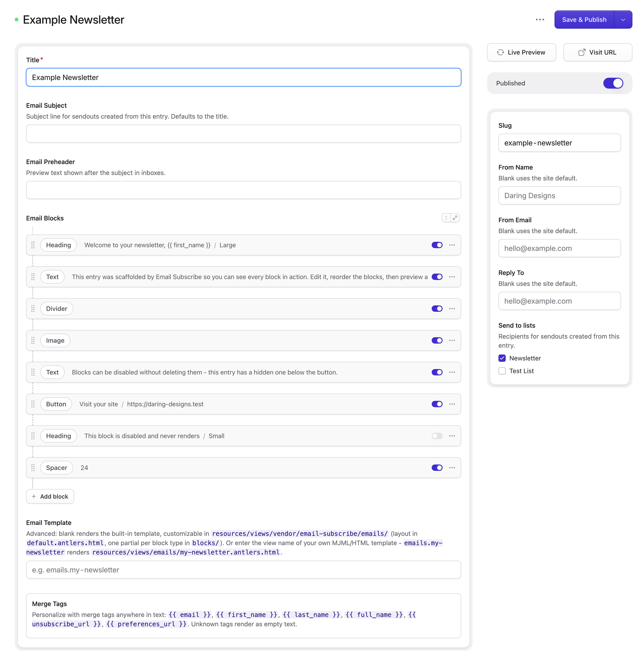644x664 pixels.
Task: Expand the Button block
Action: click(x=243, y=404)
